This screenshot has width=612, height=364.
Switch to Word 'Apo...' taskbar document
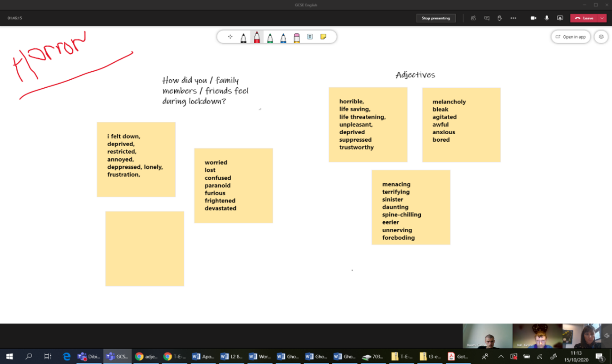pos(203,357)
